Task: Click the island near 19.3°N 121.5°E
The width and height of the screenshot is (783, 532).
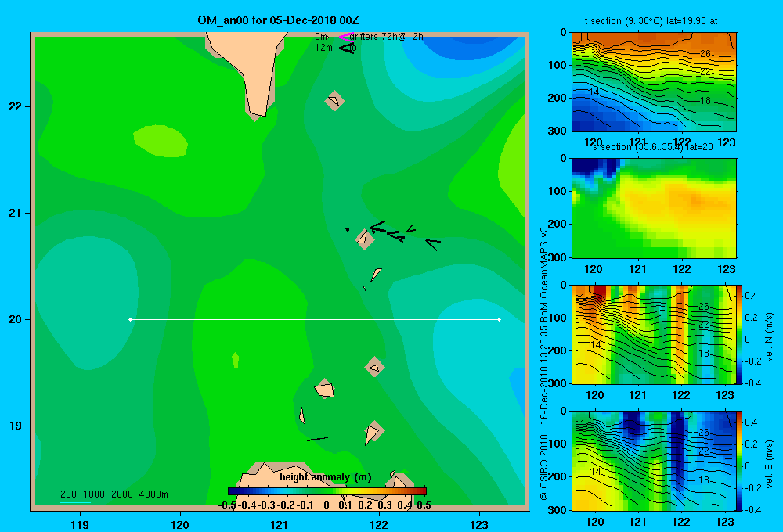Action: coord(325,389)
